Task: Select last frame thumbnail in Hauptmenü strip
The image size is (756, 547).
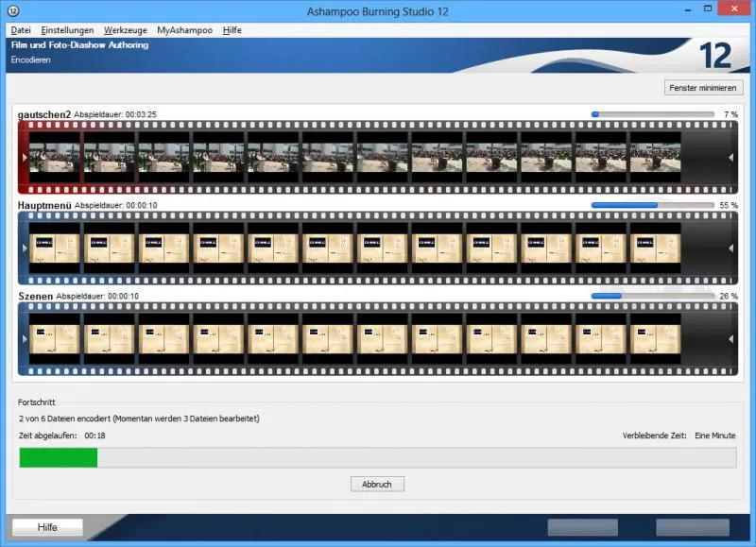Action: [655, 248]
